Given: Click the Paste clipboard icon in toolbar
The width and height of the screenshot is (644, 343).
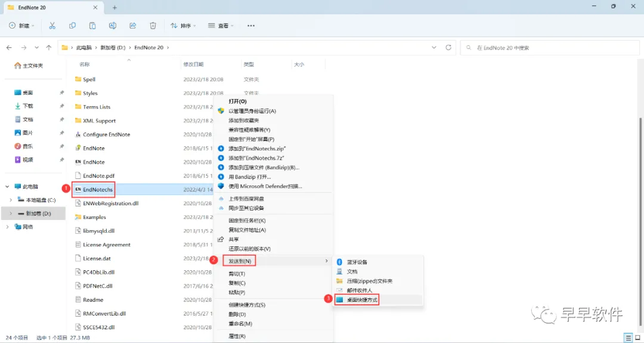Looking at the screenshot, I should click(x=92, y=26).
